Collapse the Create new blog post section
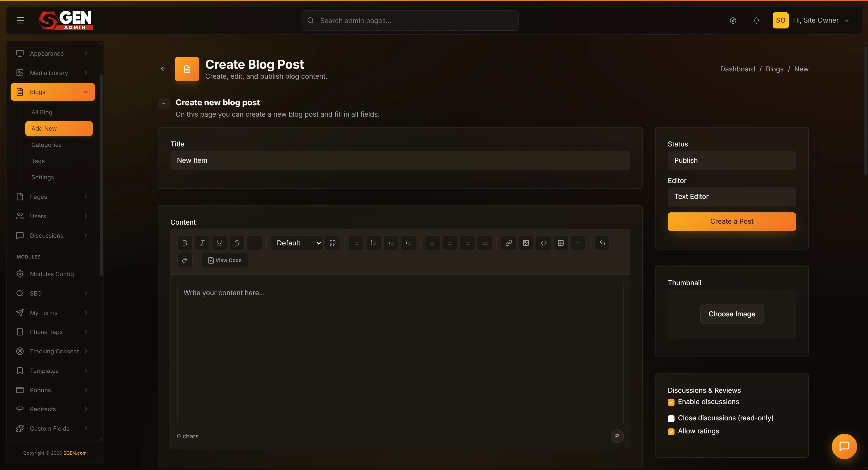 point(163,103)
